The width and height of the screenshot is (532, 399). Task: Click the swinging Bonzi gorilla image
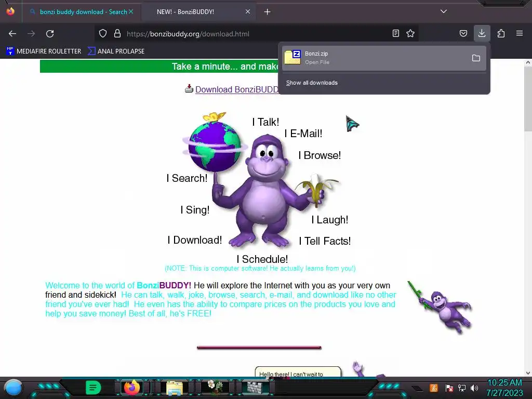(440, 307)
